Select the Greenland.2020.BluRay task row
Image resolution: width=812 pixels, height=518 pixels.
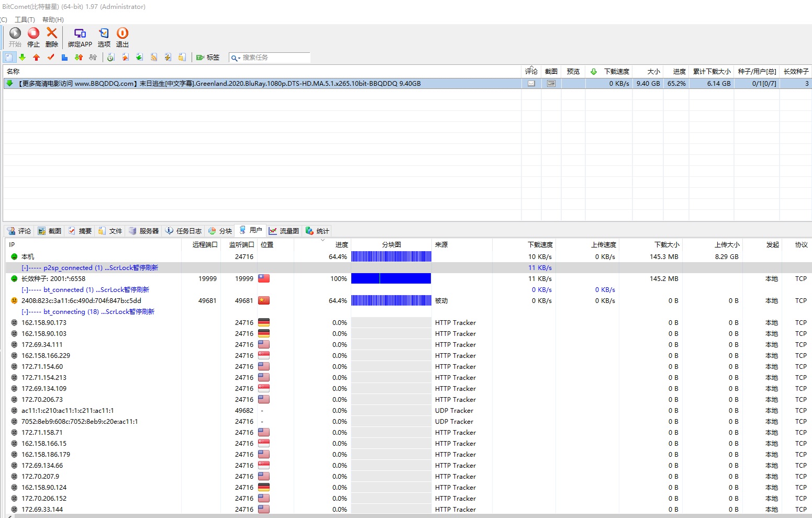(x=408, y=84)
